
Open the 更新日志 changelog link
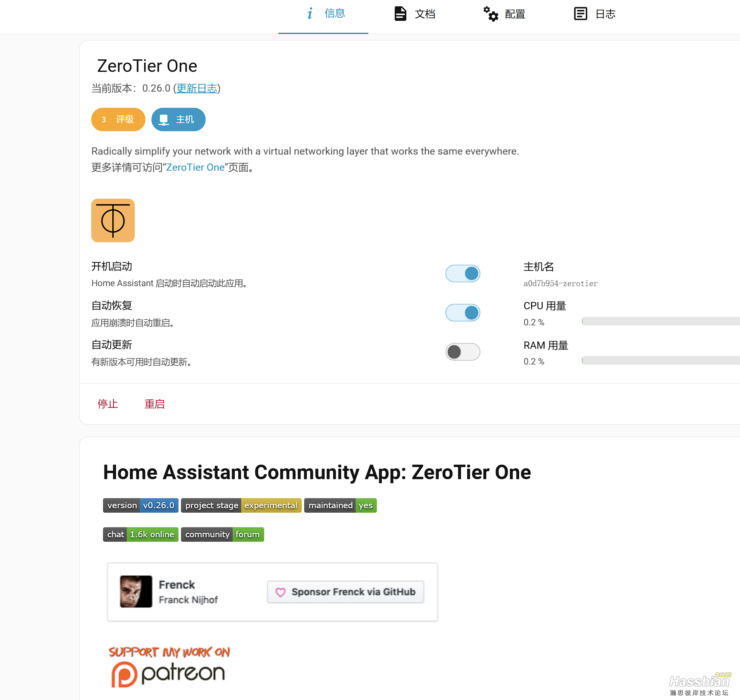(197, 88)
